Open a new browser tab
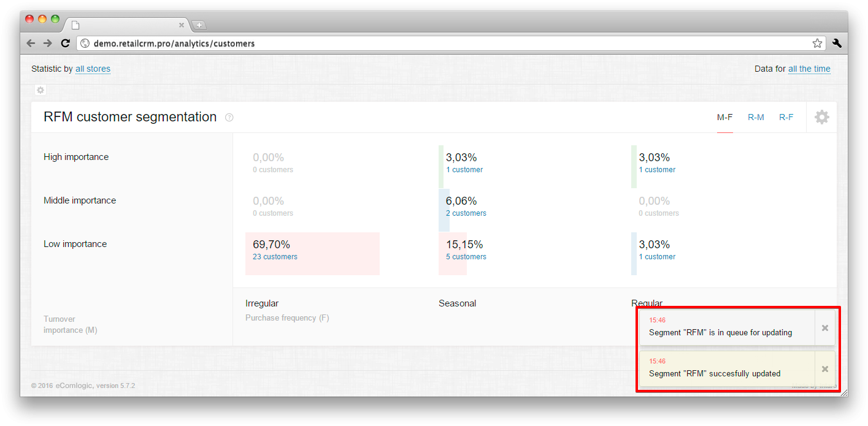 click(x=199, y=25)
